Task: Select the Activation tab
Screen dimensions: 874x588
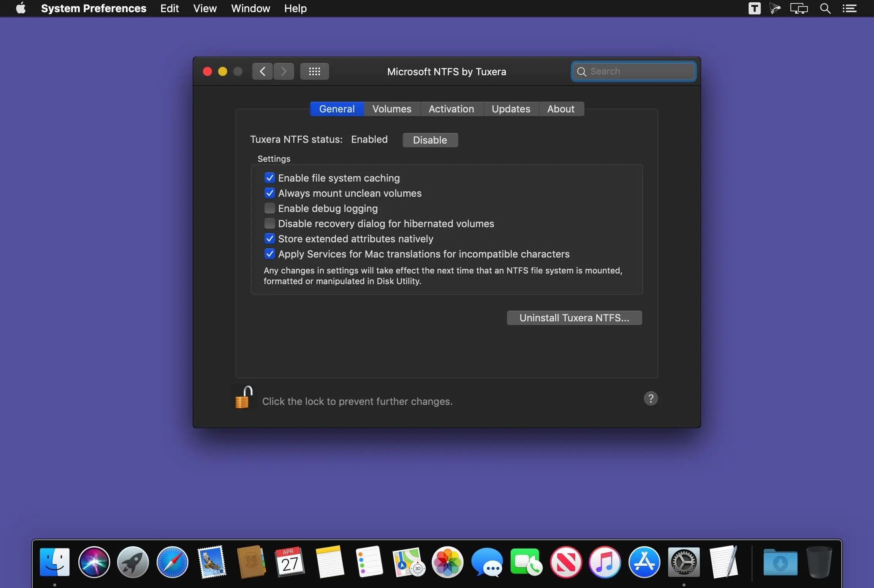Action: 451,108
